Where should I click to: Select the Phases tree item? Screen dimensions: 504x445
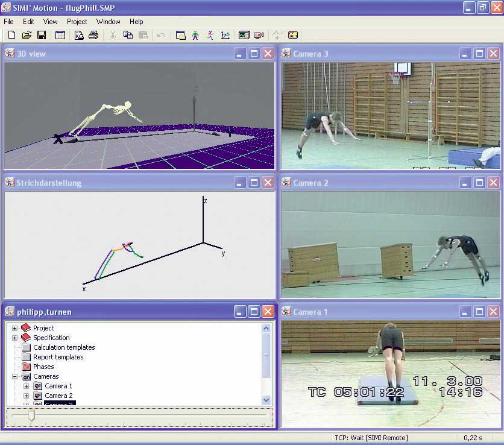43,367
